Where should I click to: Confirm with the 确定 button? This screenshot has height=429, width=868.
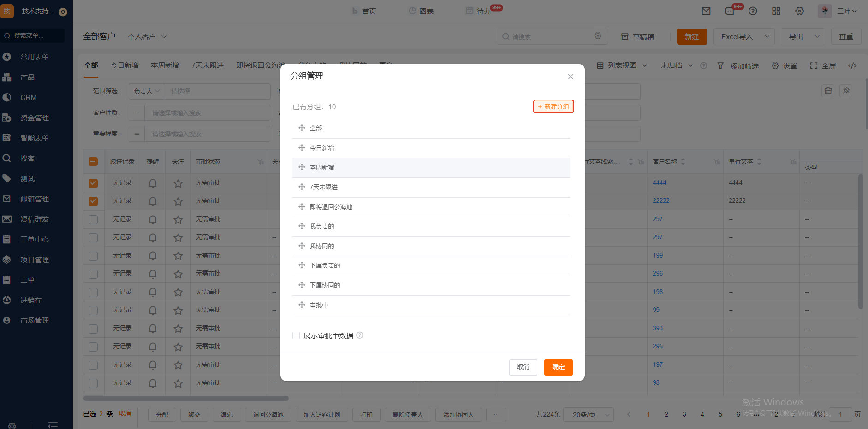tap(558, 367)
